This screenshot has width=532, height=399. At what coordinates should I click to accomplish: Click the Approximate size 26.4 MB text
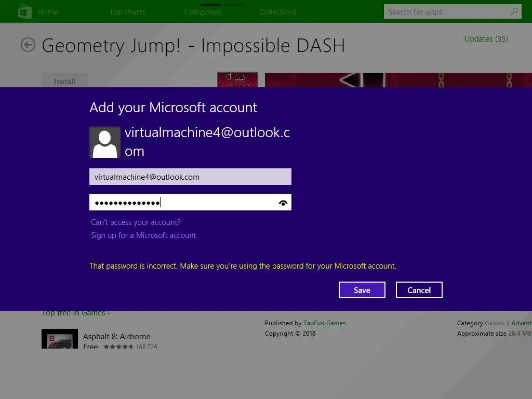pos(494,334)
